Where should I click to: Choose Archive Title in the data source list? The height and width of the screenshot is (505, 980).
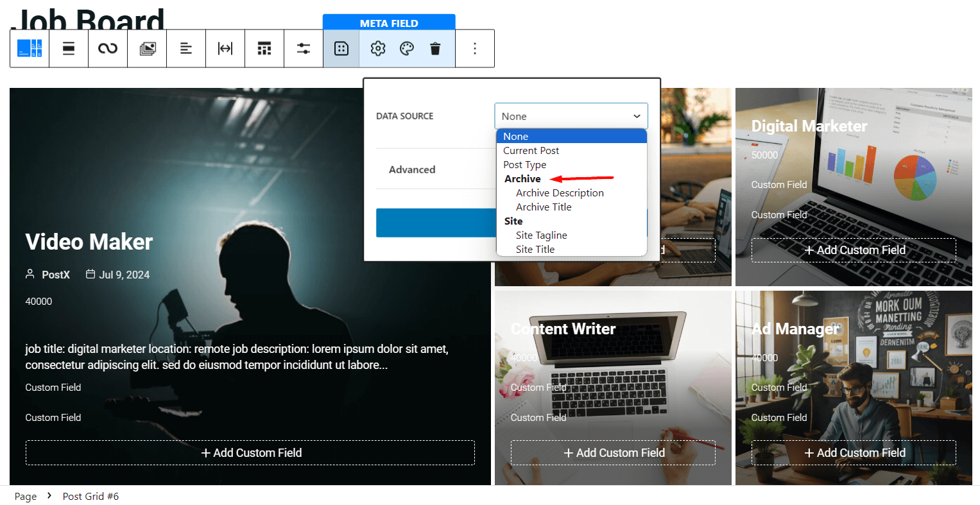point(544,207)
